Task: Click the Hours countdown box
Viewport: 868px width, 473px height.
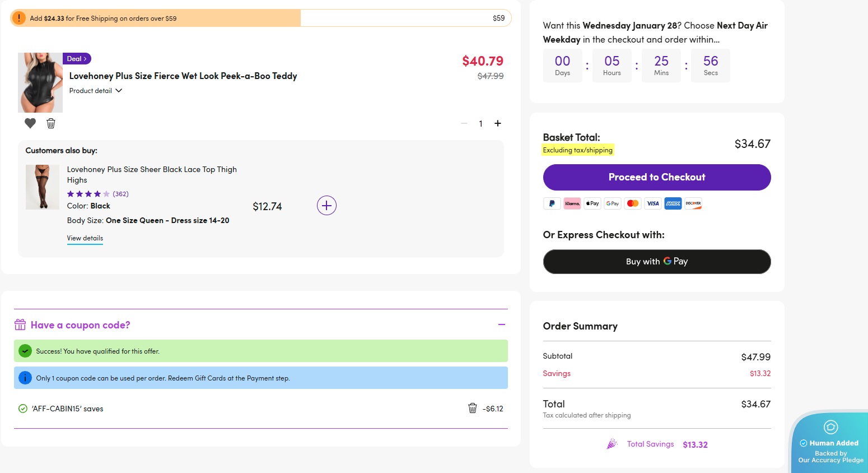Action: pos(612,66)
